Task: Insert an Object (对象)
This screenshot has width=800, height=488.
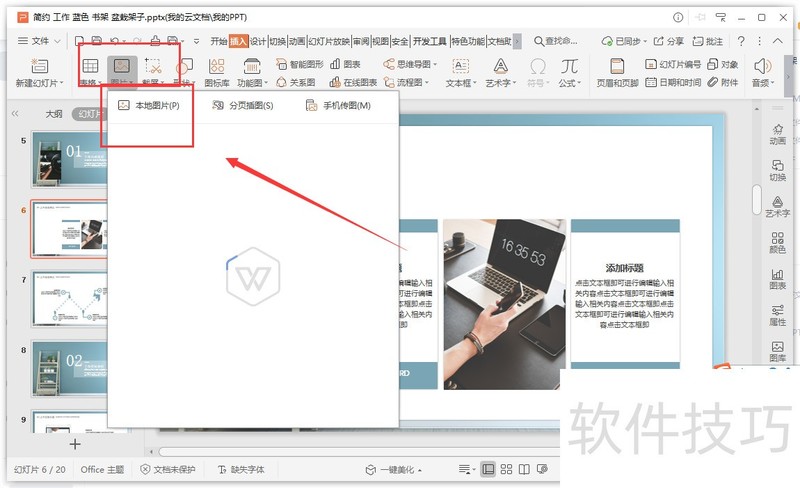Action: [723, 64]
